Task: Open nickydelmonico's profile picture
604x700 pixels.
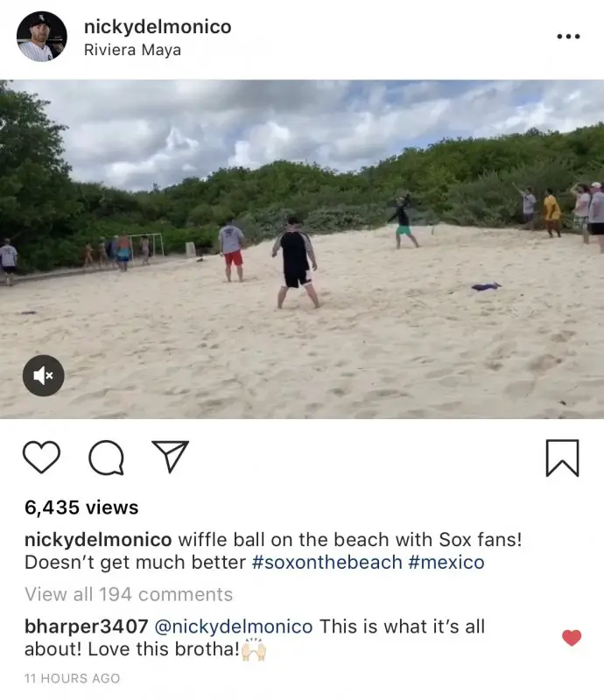Action: pyautogui.click(x=42, y=37)
